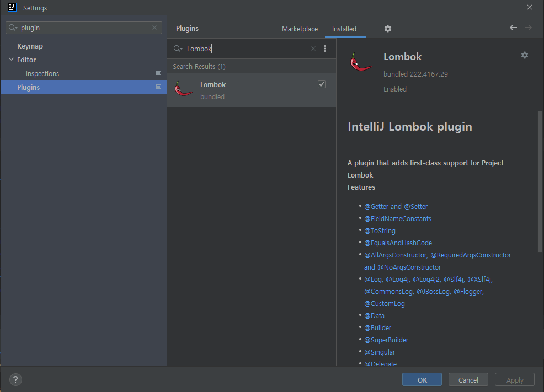Screen dimensions: 544x392
Task: Click the large Lombok chili icon in details
Action: pyautogui.click(x=361, y=62)
